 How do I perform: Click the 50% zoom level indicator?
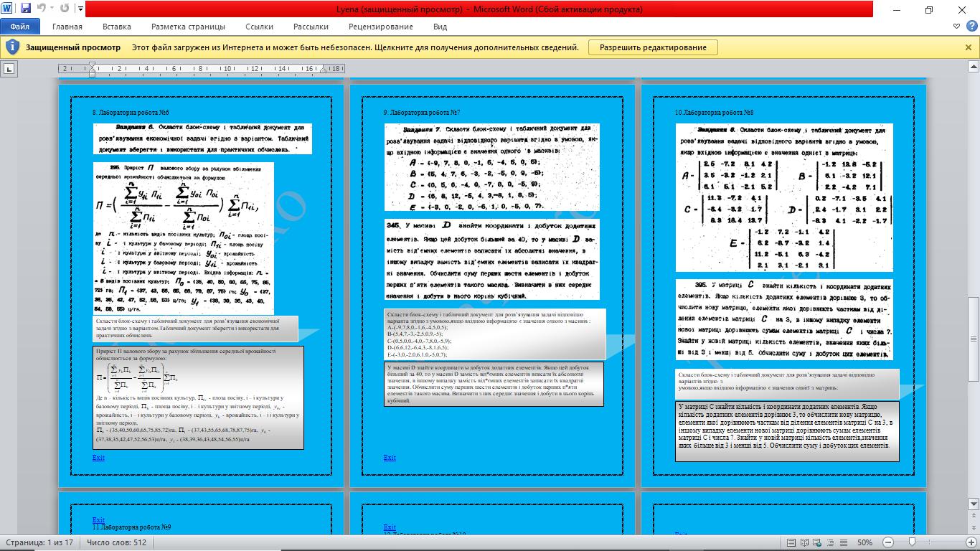[x=864, y=542]
